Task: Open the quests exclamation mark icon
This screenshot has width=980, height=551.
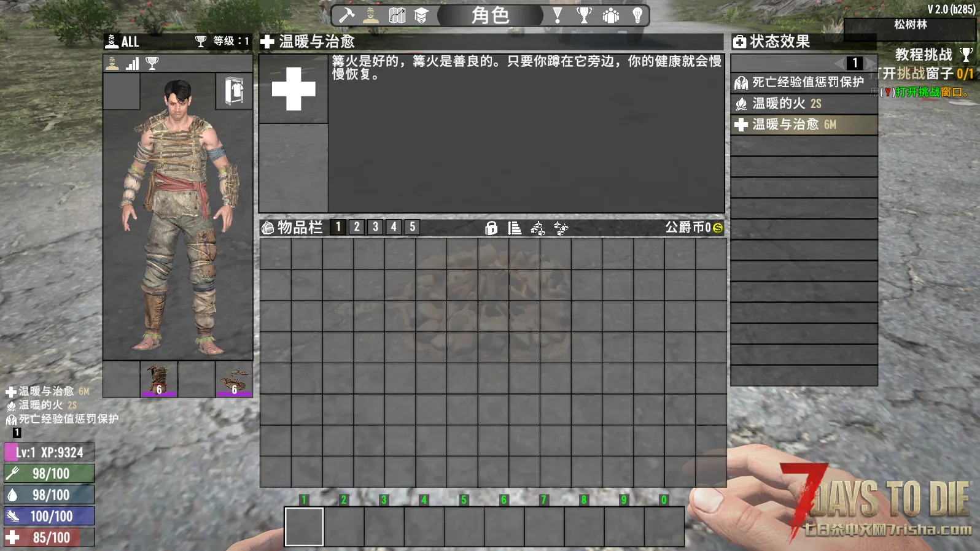Action: (558, 15)
